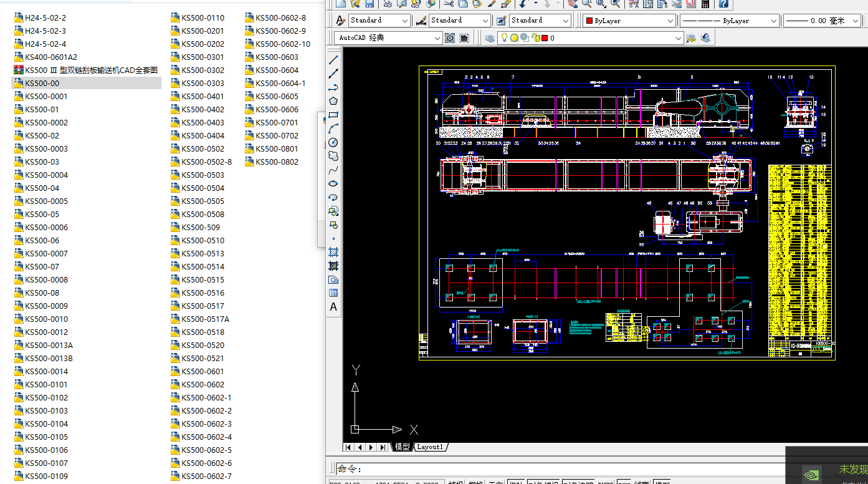Toggle layer freeze sun icon
Image resolution: width=868 pixels, height=484 pixels.
coord(514,38)
